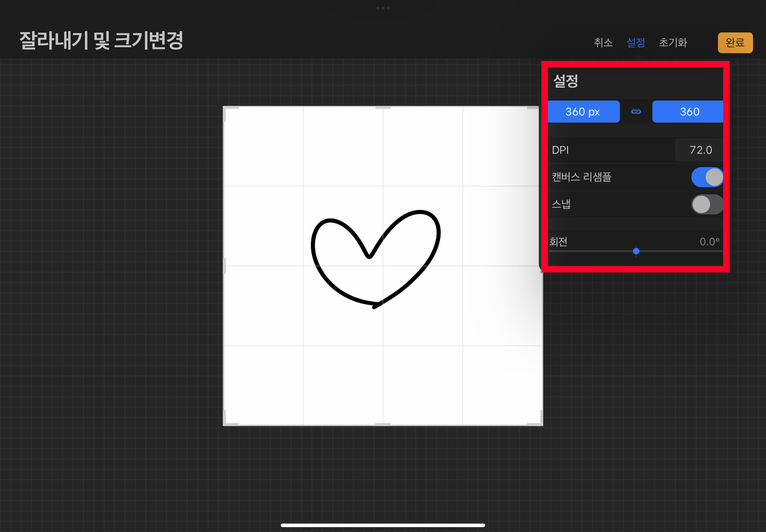This screenshot has width=766, height=532.
Task: Select the 360 height field
Action: (x=688, y=112)
